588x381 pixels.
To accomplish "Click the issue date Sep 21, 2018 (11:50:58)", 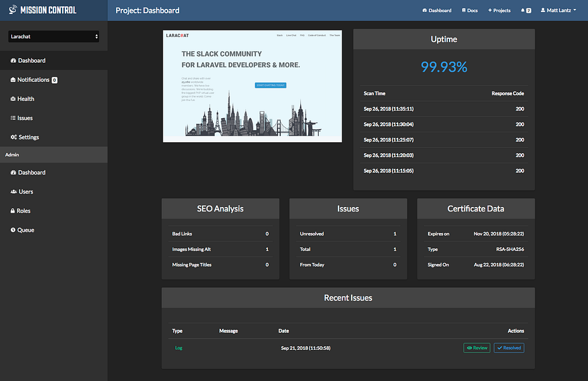I will click(x=305, y=348).
